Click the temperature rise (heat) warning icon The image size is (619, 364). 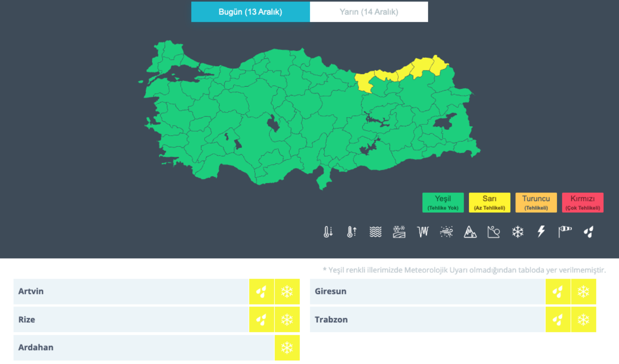point(352,232)
